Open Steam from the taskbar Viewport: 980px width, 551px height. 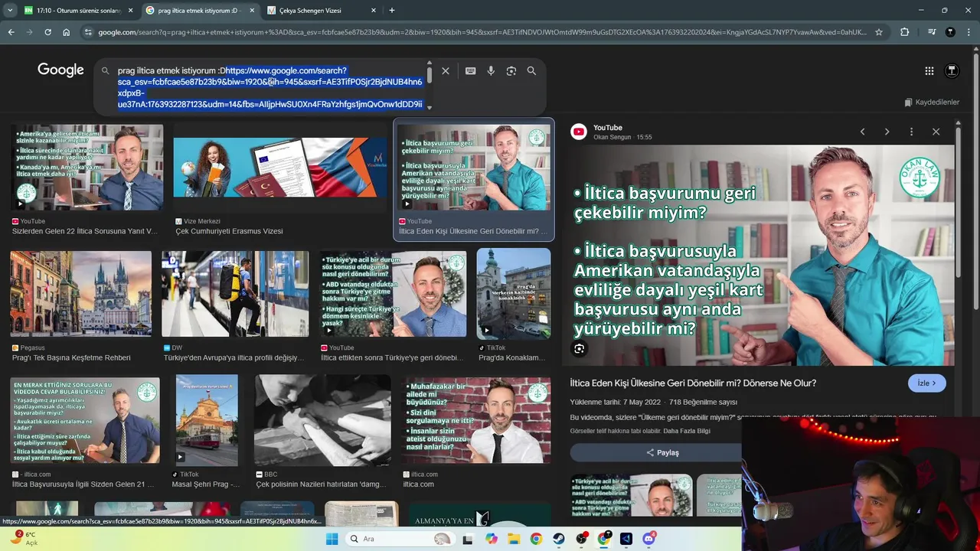[x=559, y=539]
